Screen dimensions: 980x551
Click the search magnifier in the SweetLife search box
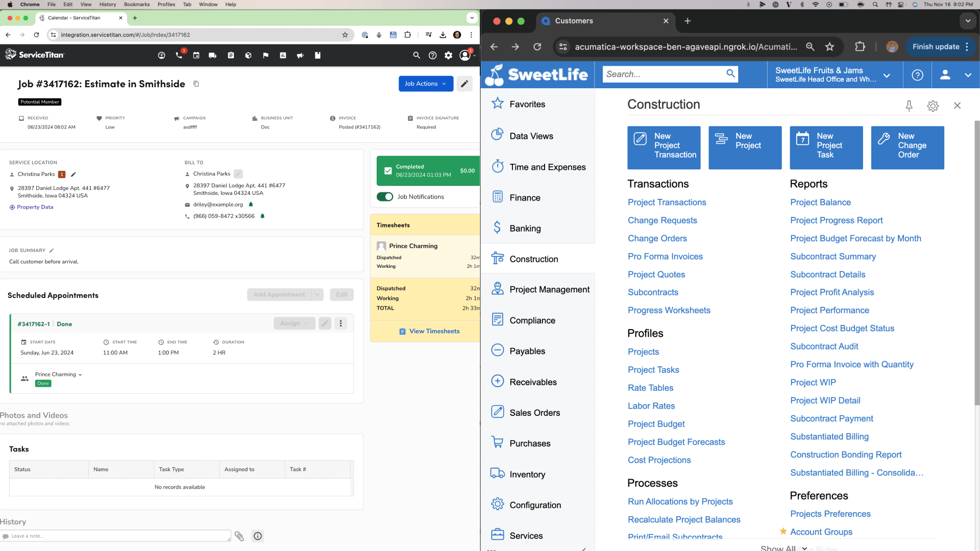(731, 73)
